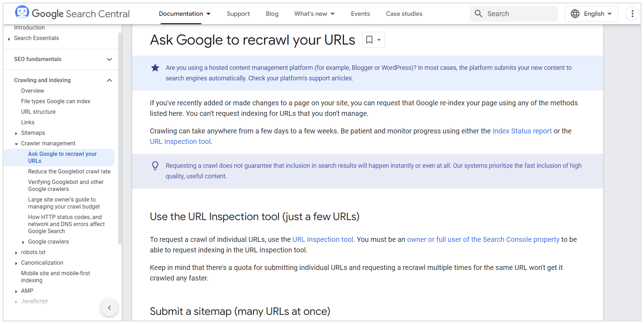Collapse the Crawler management tree item
The width and height of the screenshot is (644, 324).
[x=16, y=144]
